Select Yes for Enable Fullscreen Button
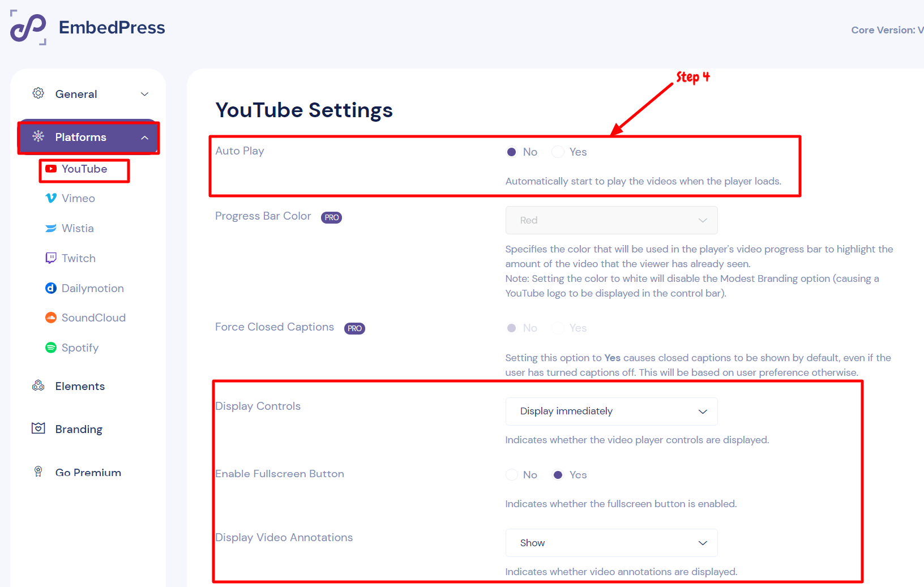 [558, 475]
